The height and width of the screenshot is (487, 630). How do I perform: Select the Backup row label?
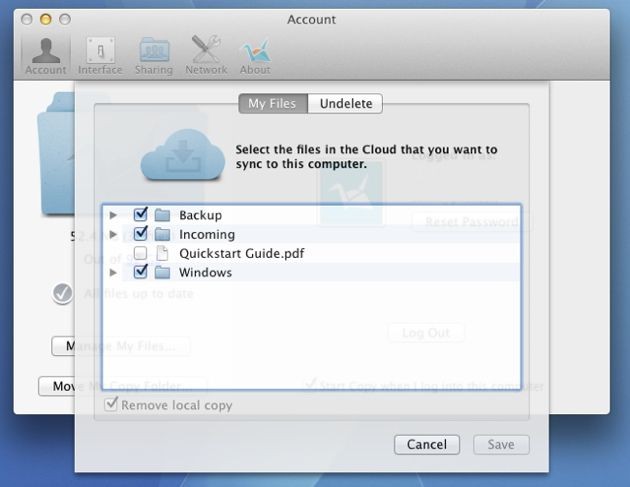coord(200,215)
